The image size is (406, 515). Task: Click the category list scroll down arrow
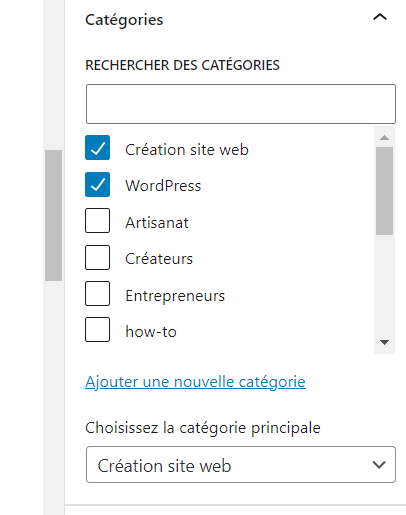384,342
